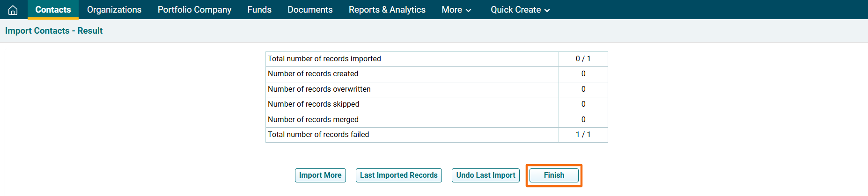Click the Number of records created label
The height and width of the screenshot is (196, 868).
(313, 74)
